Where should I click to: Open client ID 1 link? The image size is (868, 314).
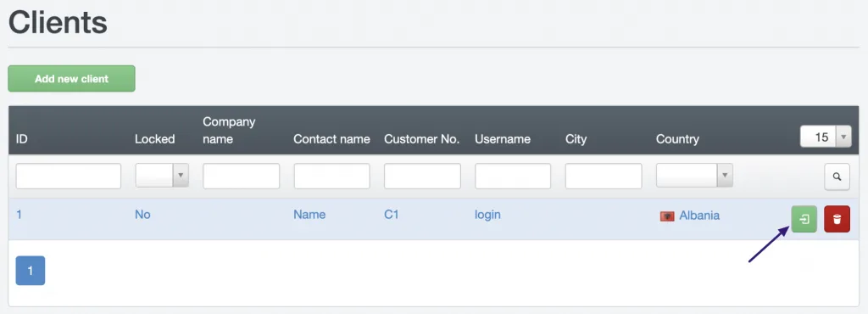[x=19, y=215]
